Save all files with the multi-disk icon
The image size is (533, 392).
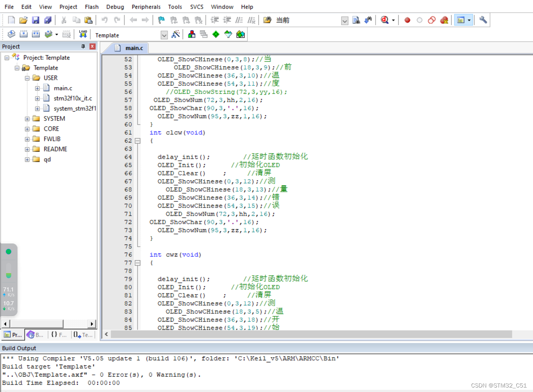tap(48, 20)
